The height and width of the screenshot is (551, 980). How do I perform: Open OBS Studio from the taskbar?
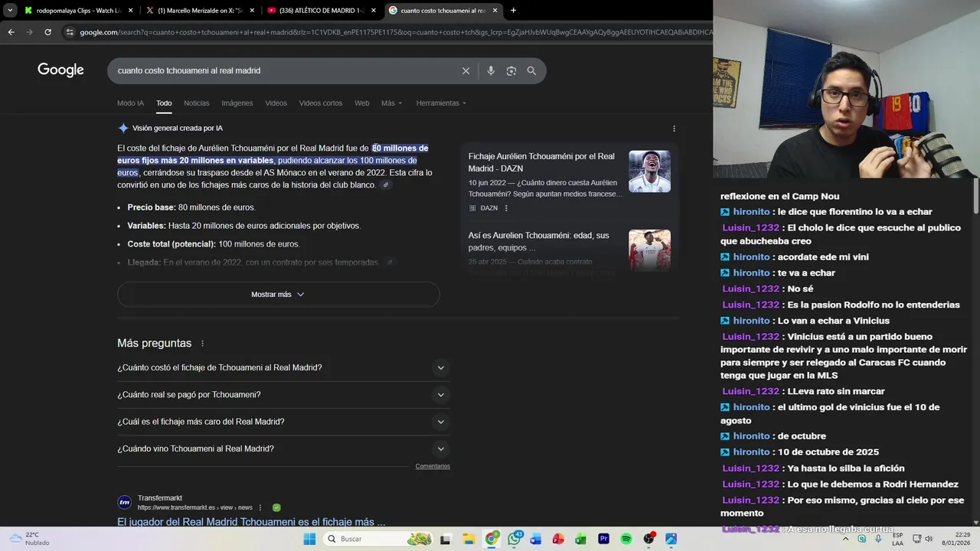click(x=649, y=539)
